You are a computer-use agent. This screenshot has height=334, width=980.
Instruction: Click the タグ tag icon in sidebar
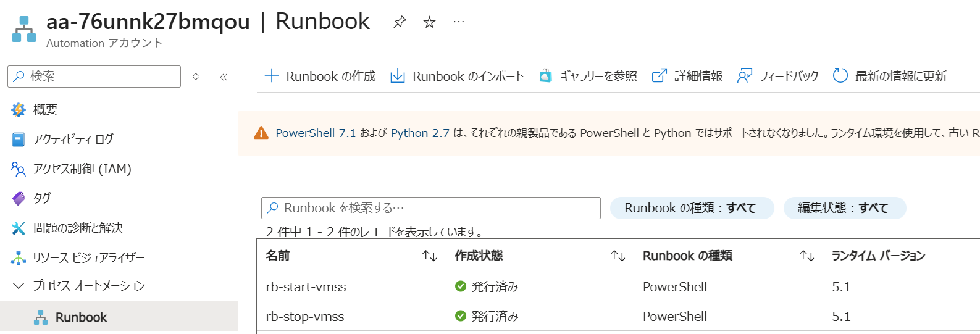coord(19,198)
